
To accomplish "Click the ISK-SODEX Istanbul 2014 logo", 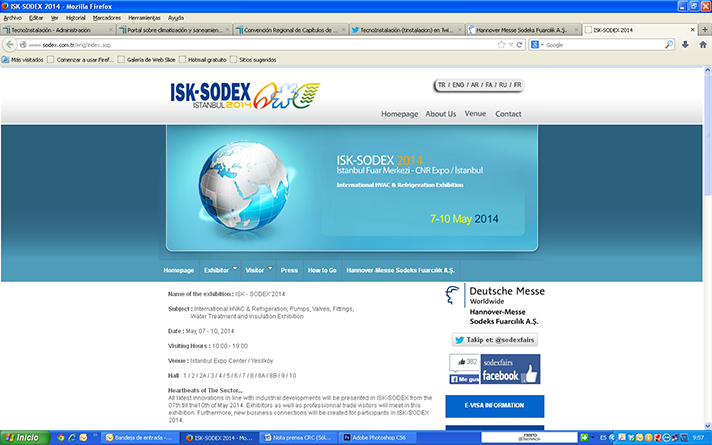I will [x=245, y=95].
